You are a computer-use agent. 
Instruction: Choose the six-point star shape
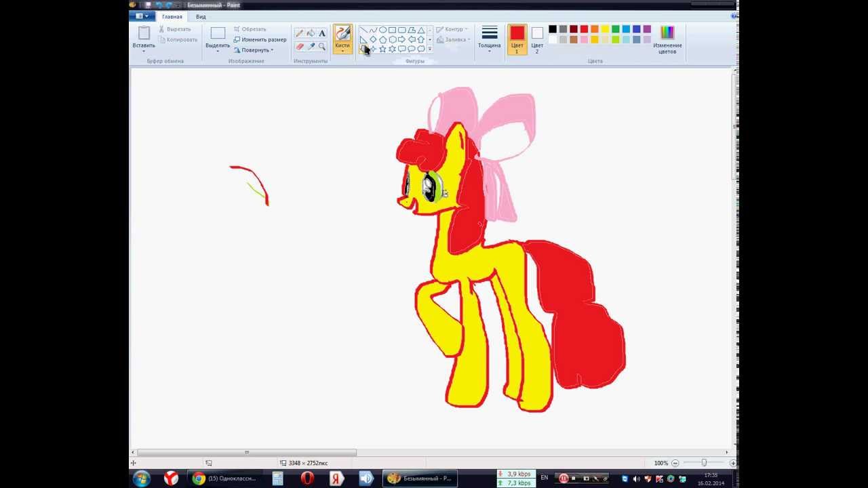pos(392,49)
